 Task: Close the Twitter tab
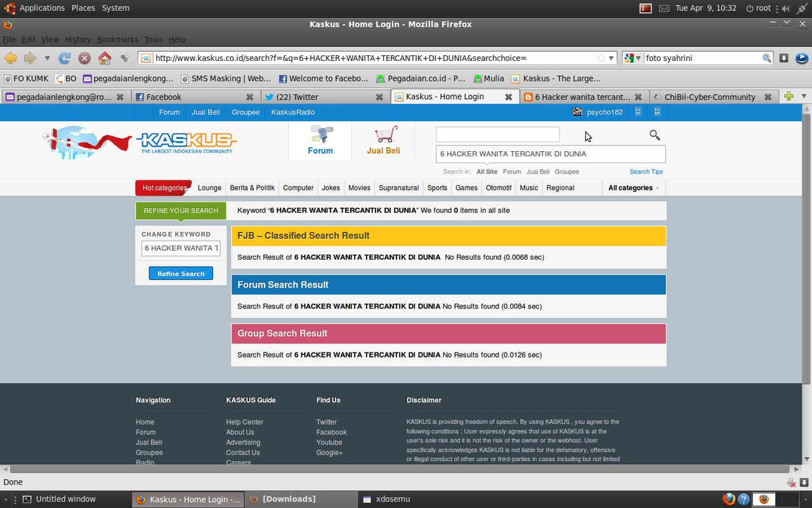379,97
